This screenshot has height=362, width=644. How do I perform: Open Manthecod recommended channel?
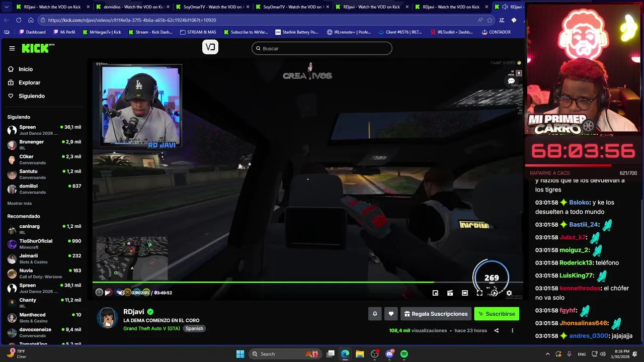tap(44, 318)
